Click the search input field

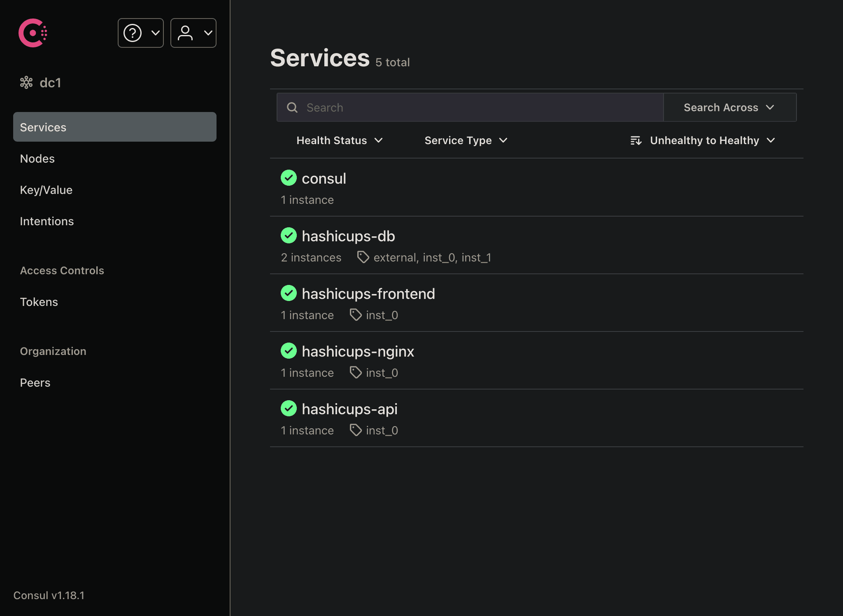coord(470,107)
